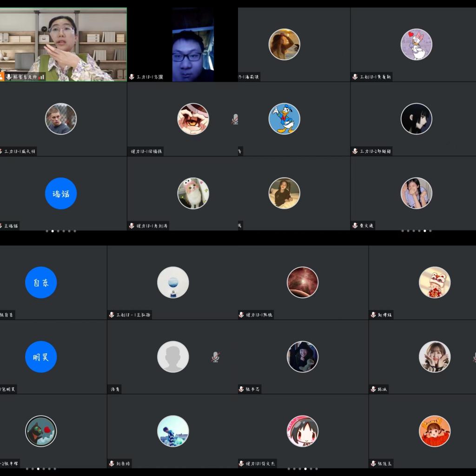Screen dimensions: 476x476
Task: Toggle mic icon beside 工力18-1方溟 label
Action: click(x=132, y=77)
